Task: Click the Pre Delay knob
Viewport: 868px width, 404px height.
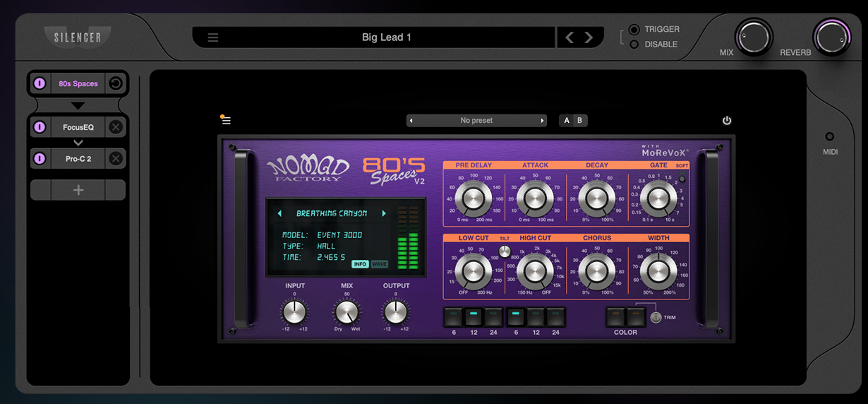Action: coord(473,198)
